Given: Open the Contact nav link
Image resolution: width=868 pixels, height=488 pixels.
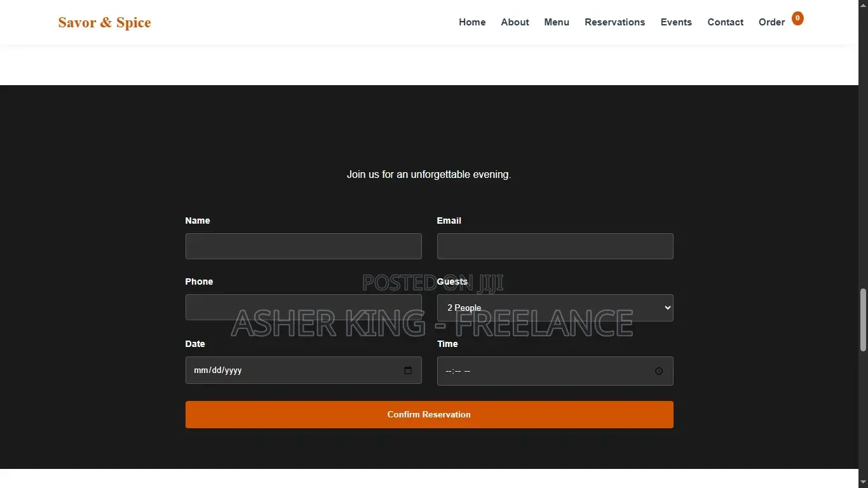Looking at the screenshot, I should click(725, 22).
